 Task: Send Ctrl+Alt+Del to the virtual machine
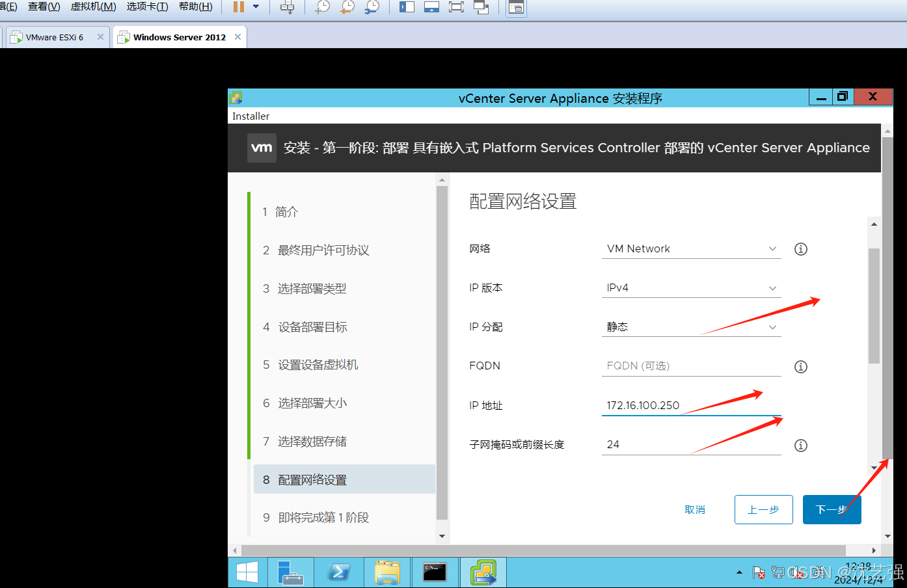287,7
